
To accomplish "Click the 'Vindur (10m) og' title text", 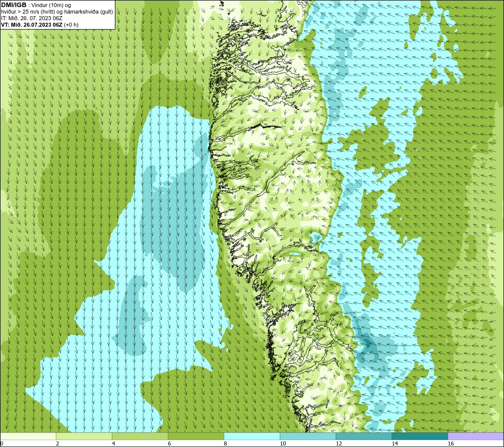I will (x=51, y=6).
